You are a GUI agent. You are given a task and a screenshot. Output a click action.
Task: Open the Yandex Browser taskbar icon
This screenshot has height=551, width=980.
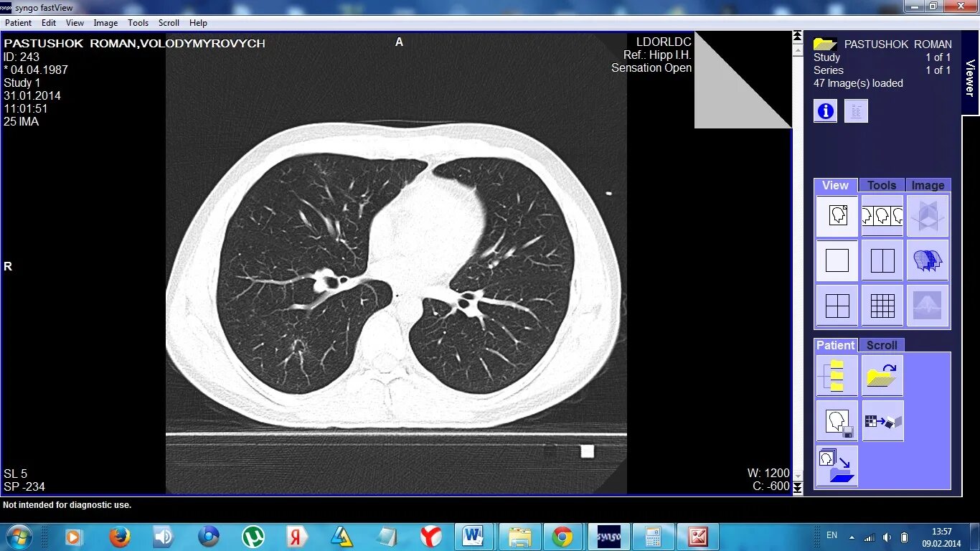(x=430, y=537)
